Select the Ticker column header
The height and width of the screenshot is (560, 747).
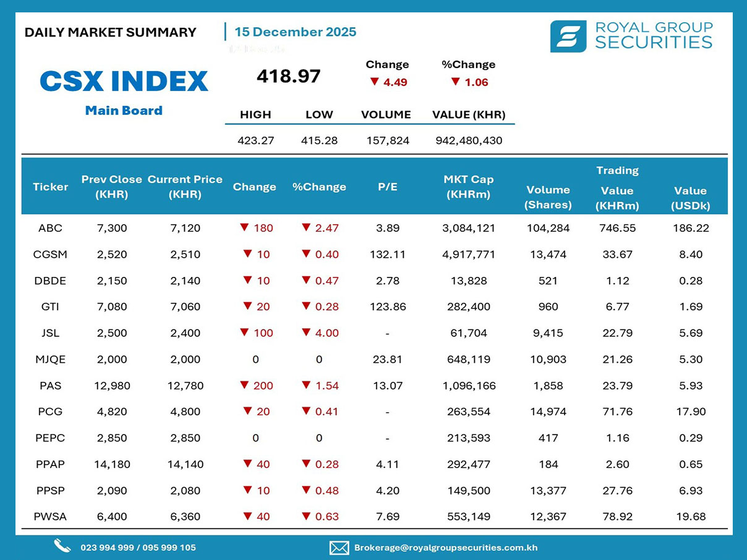coord(50,187)
